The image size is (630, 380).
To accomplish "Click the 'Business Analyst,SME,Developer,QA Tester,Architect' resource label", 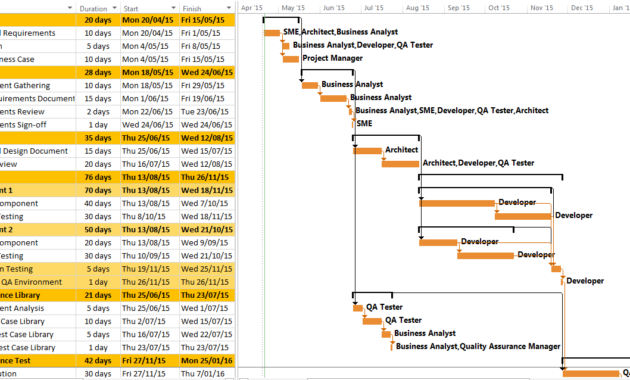I will click(x=452, y=110).
